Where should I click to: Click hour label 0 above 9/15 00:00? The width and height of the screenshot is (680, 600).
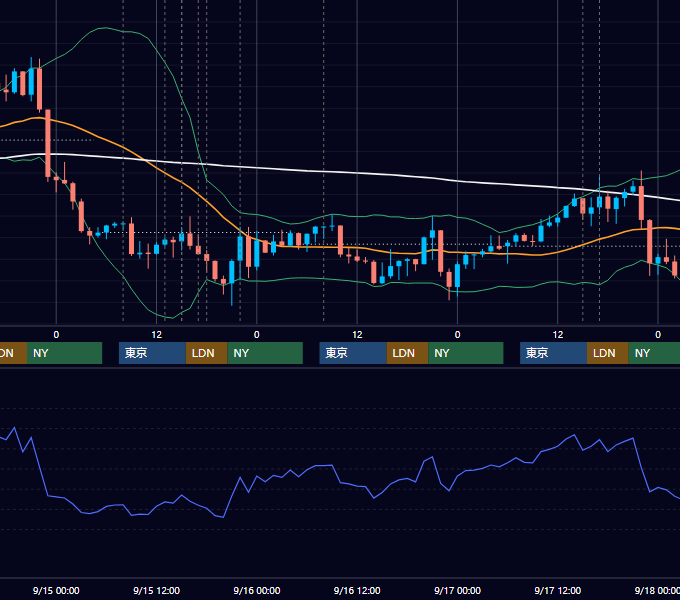click(x=56, y=335)
